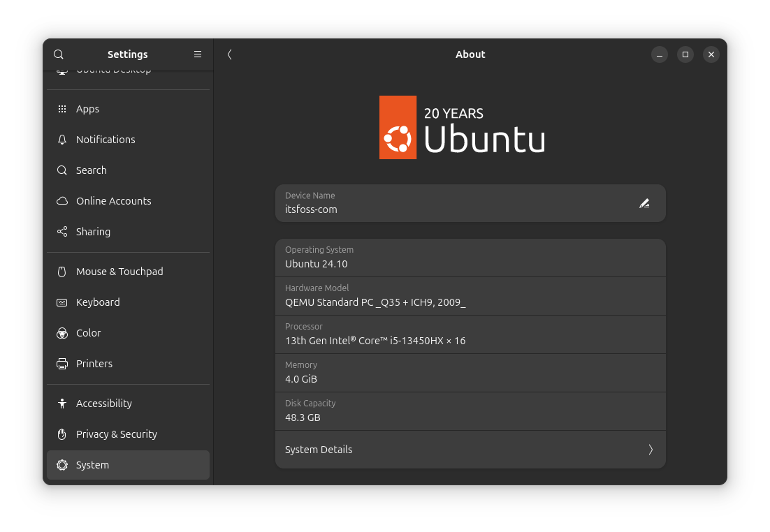
Task: Click the Sharing icon in sidebar
Action: 62,232
